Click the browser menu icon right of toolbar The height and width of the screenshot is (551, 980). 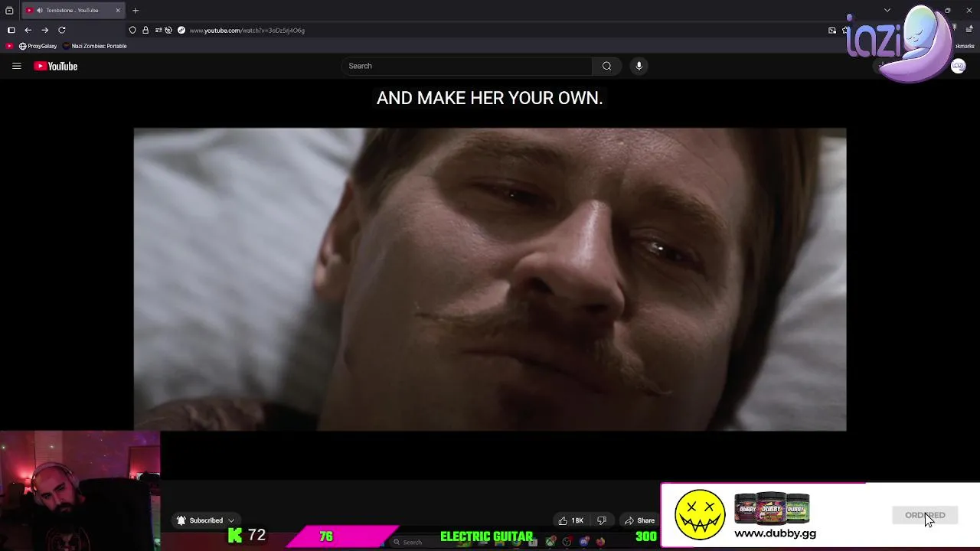(969, 30)
